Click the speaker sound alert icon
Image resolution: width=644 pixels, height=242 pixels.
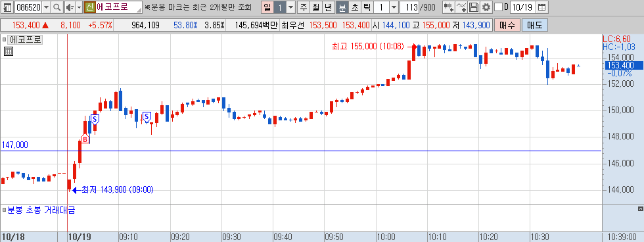pyautogui.click(x=70, y=7)
